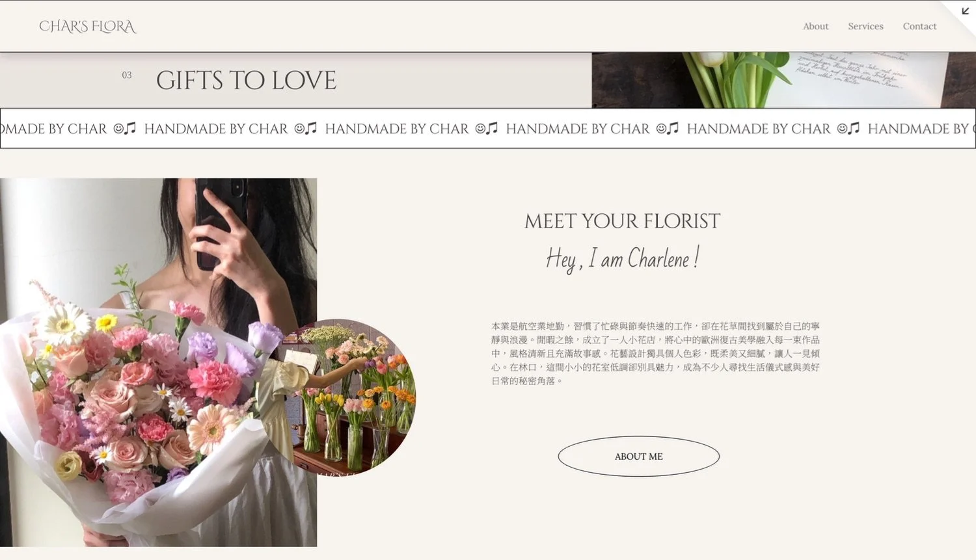Click the MEET YOUR FLORIST heading
The width and height of the screenshot is (976, 560).
[623, 221]
